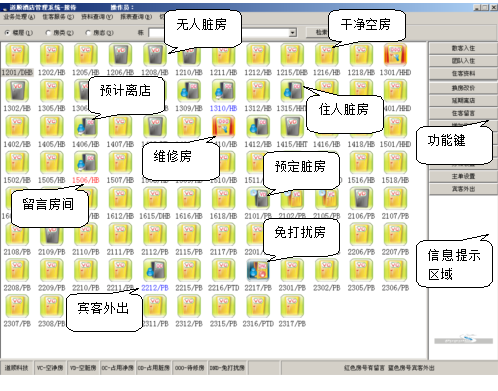498x391 pixels.
Task: Click the 1210/HB room label
Action: click(x=189, y=73)
